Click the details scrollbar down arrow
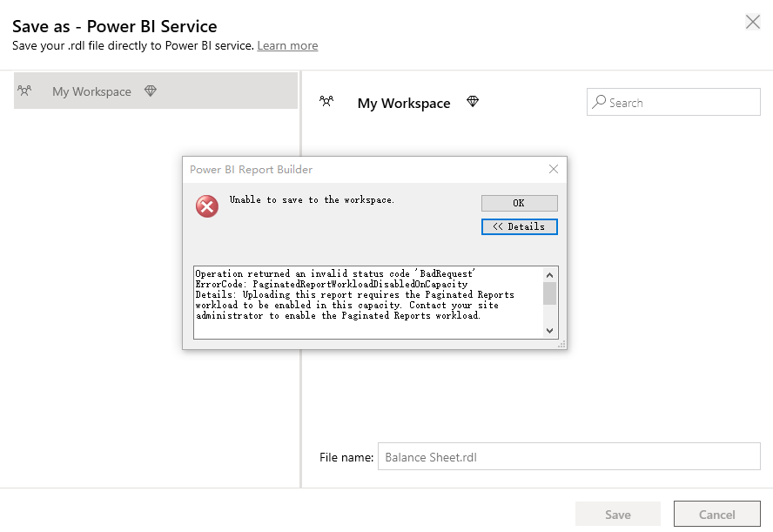This screenshot has width=773, height=532. (x=549, y=331)
